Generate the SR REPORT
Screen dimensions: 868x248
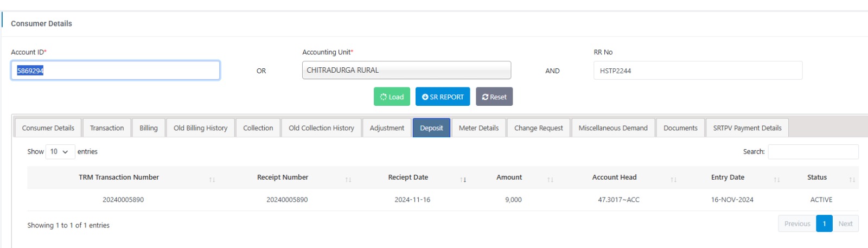pyautogui.click(x=443, y=97)
